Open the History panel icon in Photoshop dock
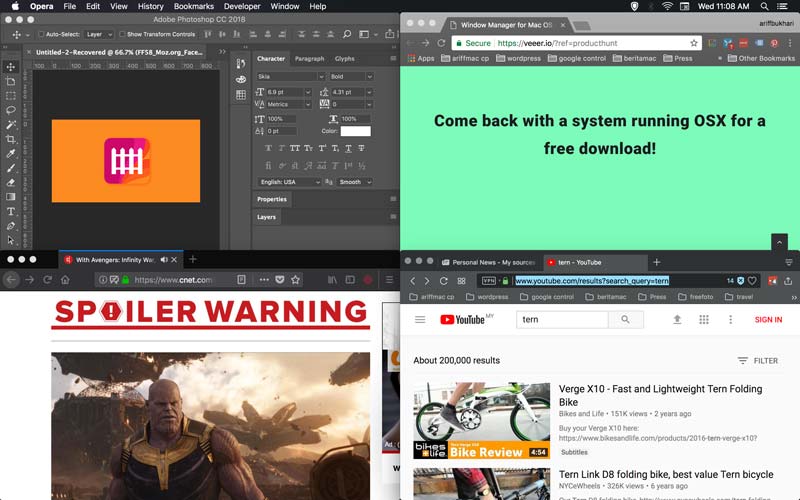The width and height of the screenshot is (800, 500). (x=241, y=63)
